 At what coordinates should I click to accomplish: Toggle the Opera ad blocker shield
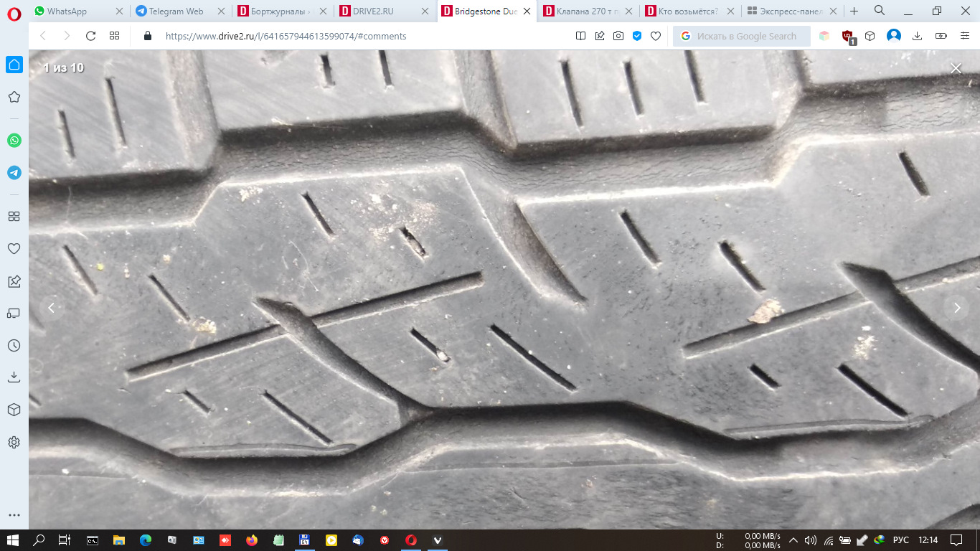click(x=637, y=36)
